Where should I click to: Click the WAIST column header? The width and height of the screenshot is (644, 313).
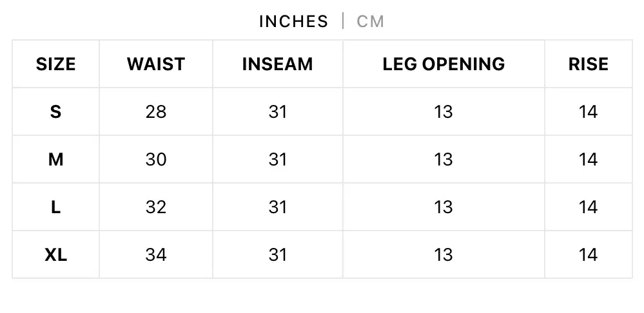[156, 64]
